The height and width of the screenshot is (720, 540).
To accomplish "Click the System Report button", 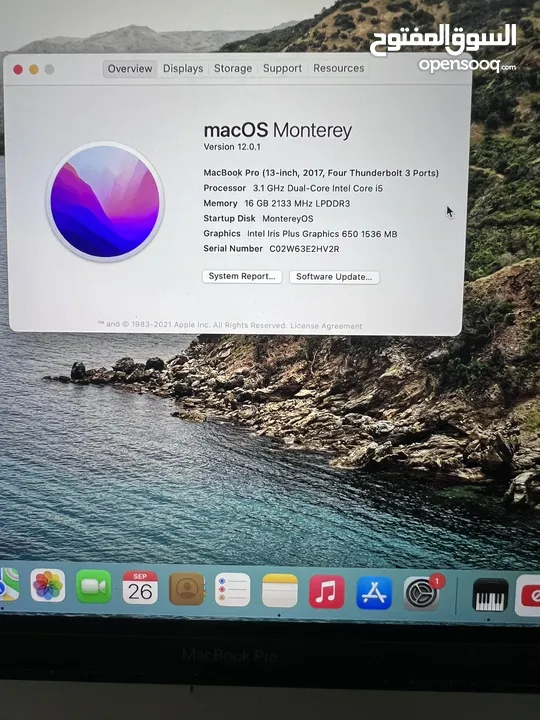I will coord(242,276).
